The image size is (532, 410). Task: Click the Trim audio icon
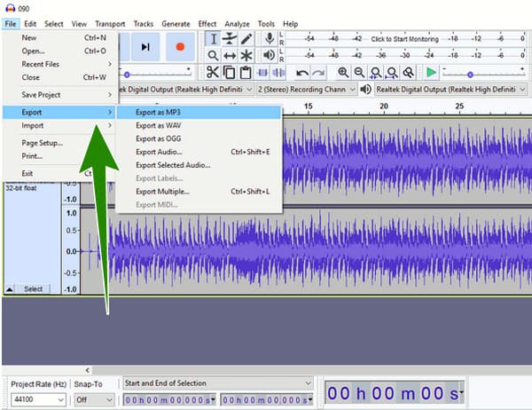pyautogui.click(x=262, y=73)
